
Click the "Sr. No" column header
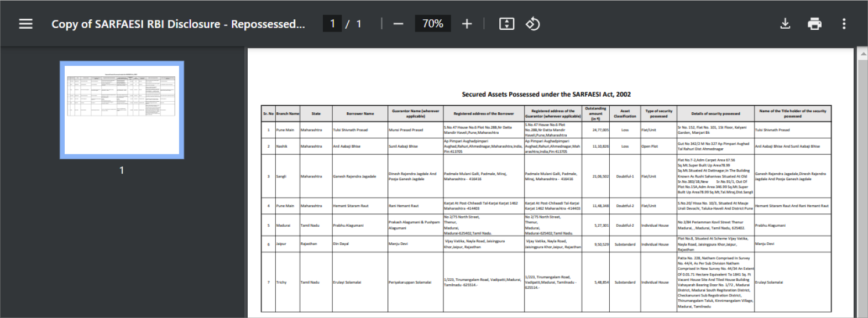(268, 113)
